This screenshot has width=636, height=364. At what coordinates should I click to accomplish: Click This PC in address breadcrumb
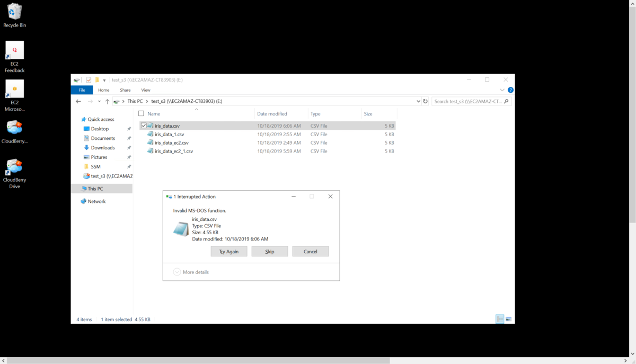pos(135,101)
